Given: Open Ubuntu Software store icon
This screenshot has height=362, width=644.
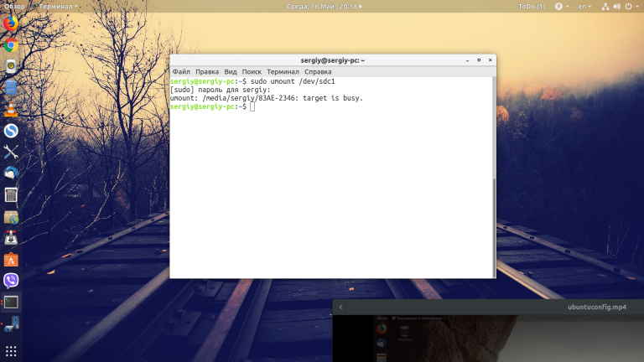Looking at the screenshot, I should pos(11,260).
